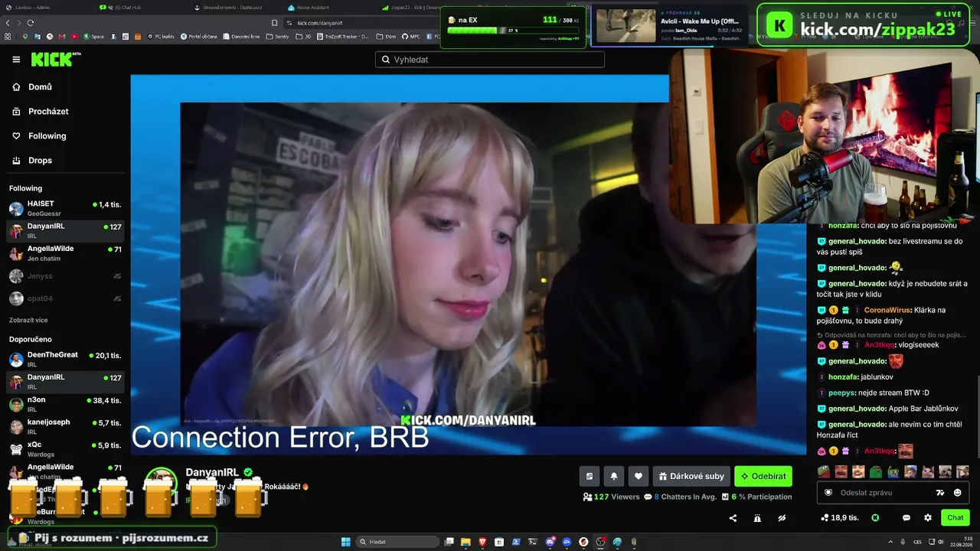Open the Dům bookmark folder
This screenshot has height=551, width=980.
point(387,37)
